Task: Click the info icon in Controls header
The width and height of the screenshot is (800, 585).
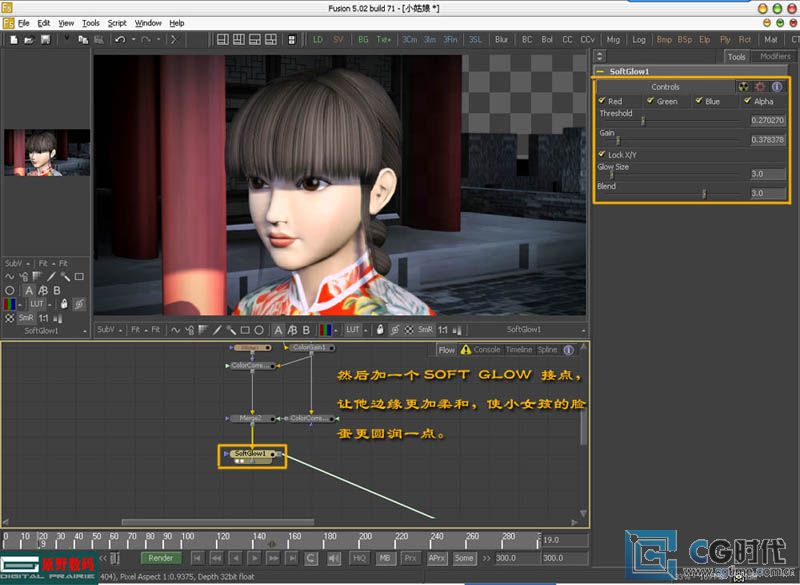Action: point(777,87)
